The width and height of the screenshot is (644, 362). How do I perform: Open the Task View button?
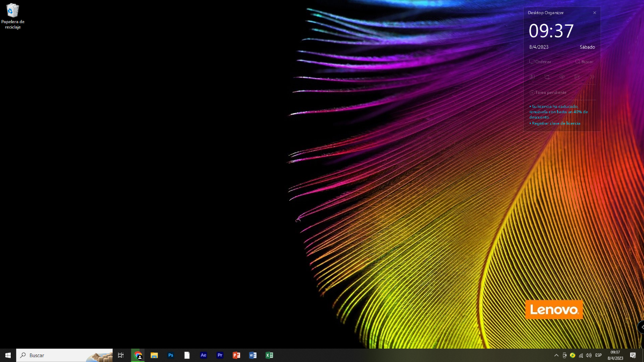tap(121, 355)
